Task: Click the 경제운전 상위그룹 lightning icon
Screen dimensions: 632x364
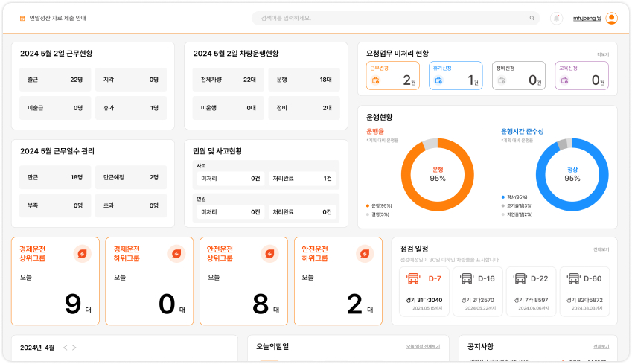Action: pyautogui.click(x=82, y=254)
